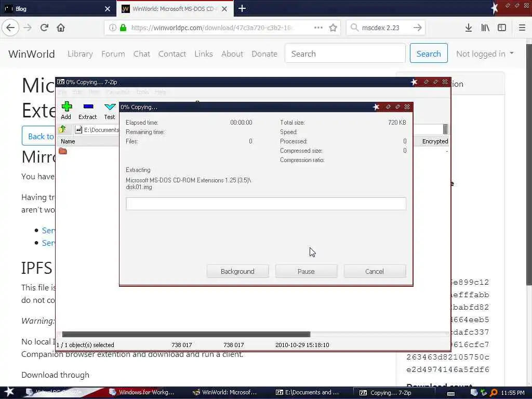The image size is (532, 399).
Task: Pause the copying operation
Action: (x=306, y=271)
